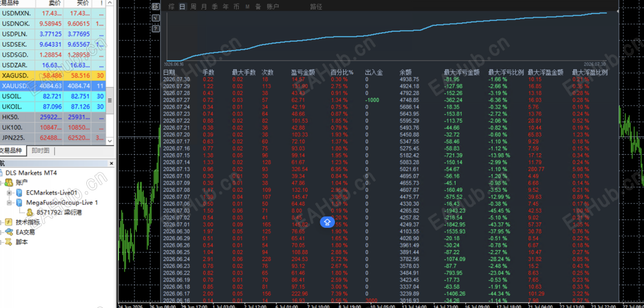The width and height of the screenshot is (644, 308).
Task: Switch to the 即时图 tick chart tab
Action: pyautogui.click(x=40, y=151)
